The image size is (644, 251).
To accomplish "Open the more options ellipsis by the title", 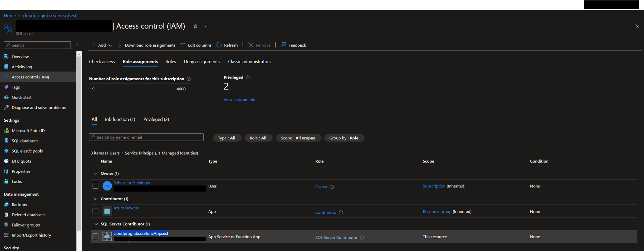I will click(205, 26).
